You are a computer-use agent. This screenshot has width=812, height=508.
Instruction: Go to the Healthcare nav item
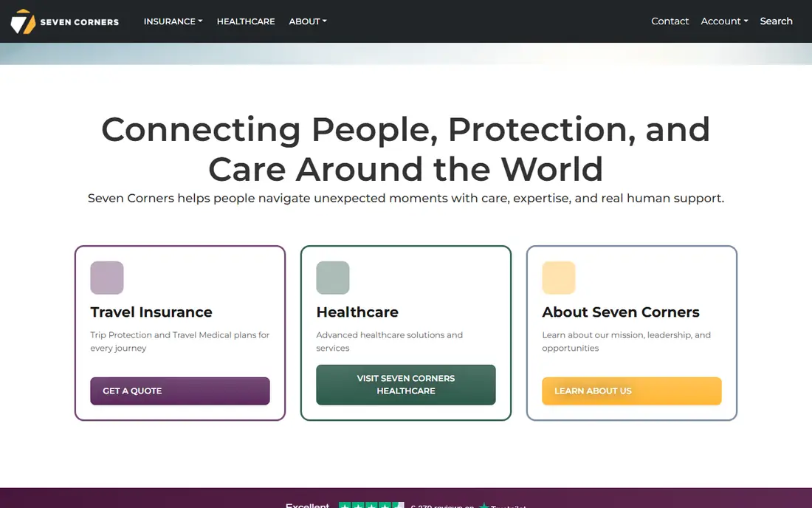point(246,21)
